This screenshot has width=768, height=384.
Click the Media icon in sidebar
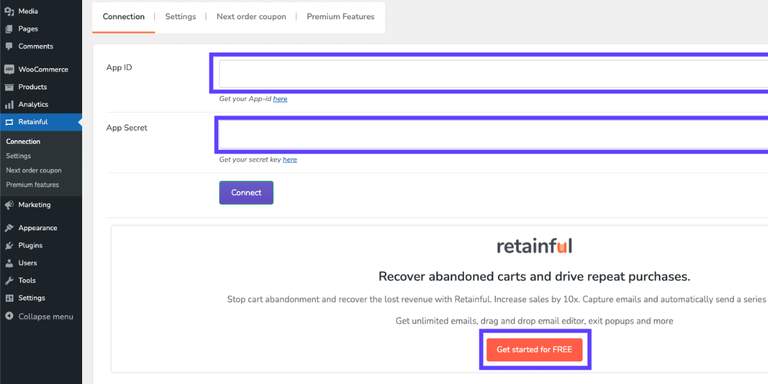coord(9,11)
